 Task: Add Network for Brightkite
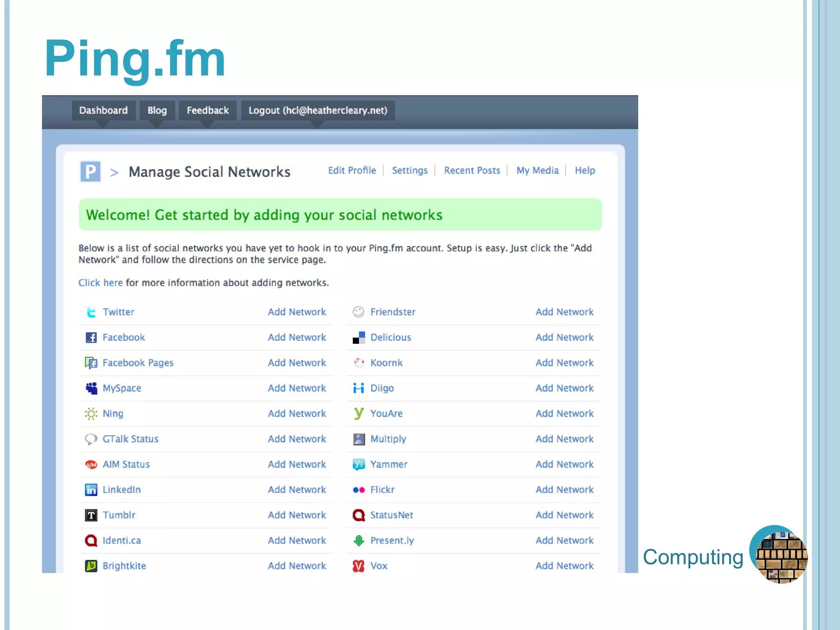pyautogui.click(x=297, y=566)
